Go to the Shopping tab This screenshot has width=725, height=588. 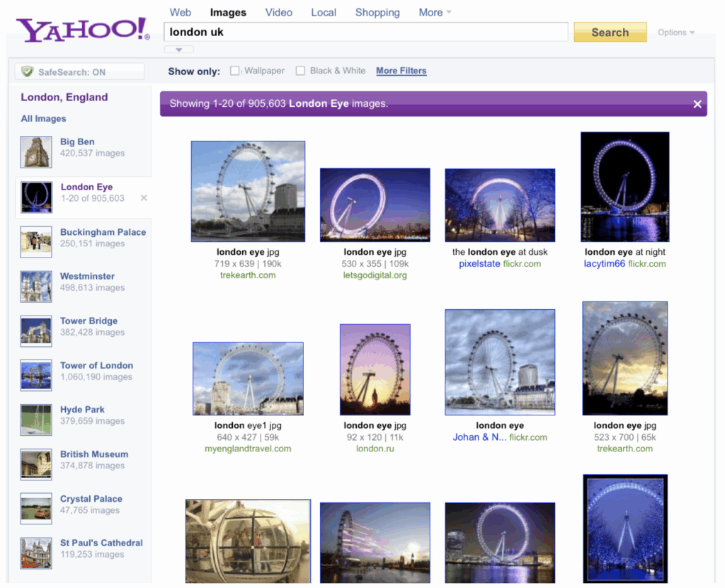[x=377, y=13]
